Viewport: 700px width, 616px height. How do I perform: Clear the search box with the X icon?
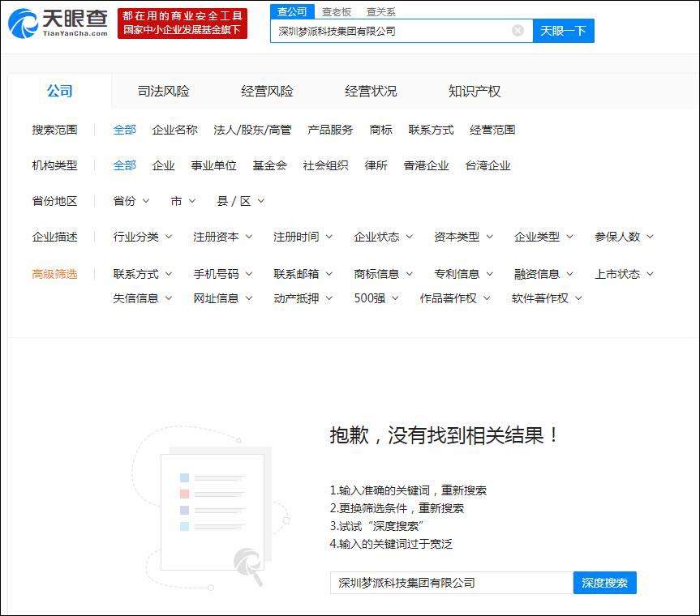pyautogui.click(x=517, y=30)
